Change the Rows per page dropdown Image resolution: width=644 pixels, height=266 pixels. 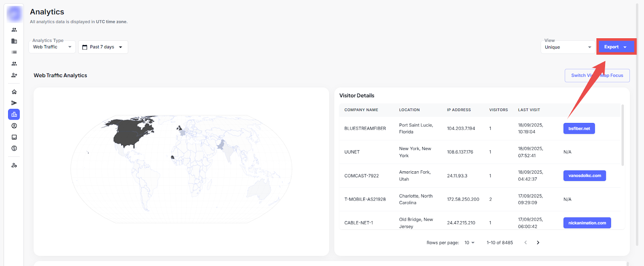pyautogui.click(x=469, y=243)
